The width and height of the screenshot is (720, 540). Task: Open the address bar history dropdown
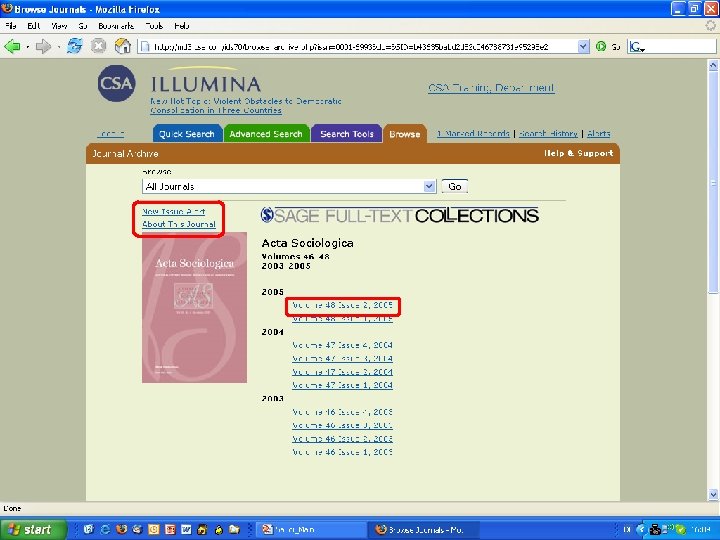pos(583,46)
